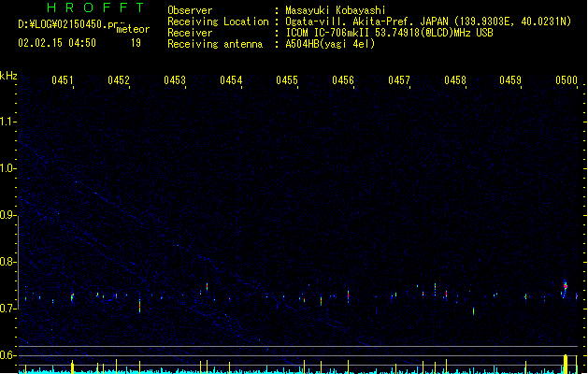Viewport: 588px width, 374px height.
Task: Click the 0452 time label
Action: [x=119, y=80]
